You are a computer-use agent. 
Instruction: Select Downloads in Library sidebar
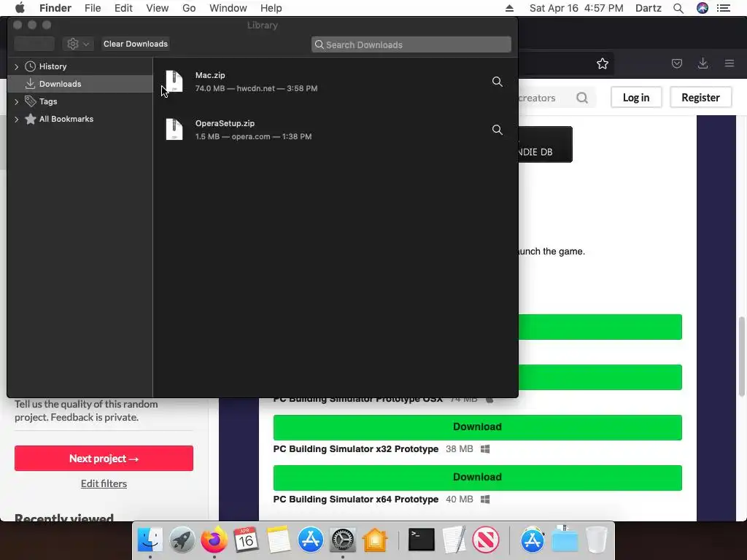coord(80,84)
